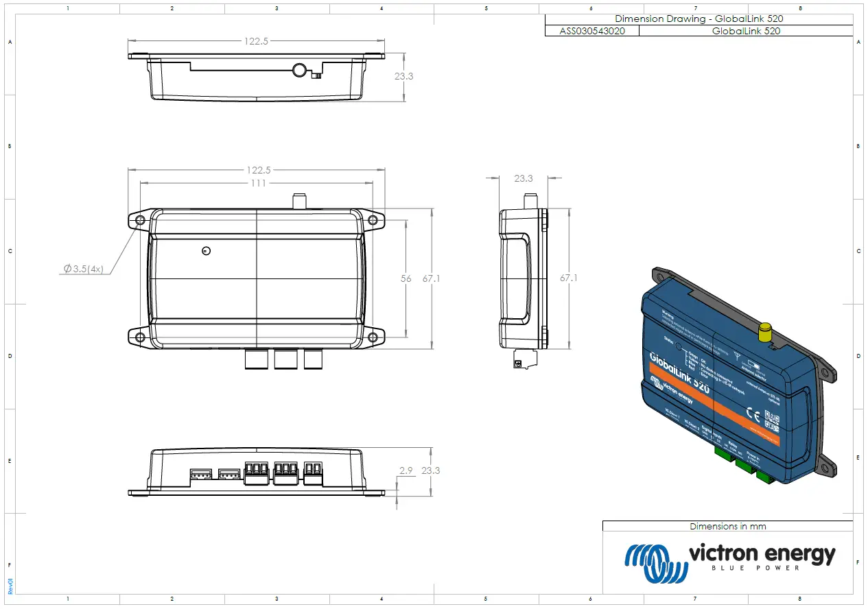Image resolution: width=868 pixels, height=609 pixels.
Task: Click the Digital Inputs terminal block
Action: point(723,455)
